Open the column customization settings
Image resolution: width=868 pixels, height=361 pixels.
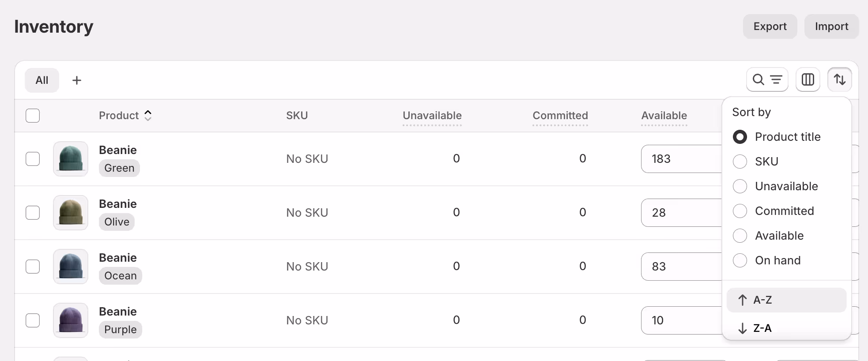(x=808, y=79)
